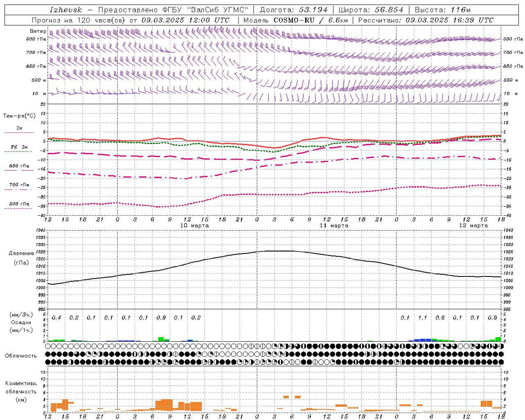Viewport: 525px width, 420px height.
Task: Click the (гПа) unit under Давление
Action: [21, 262]
